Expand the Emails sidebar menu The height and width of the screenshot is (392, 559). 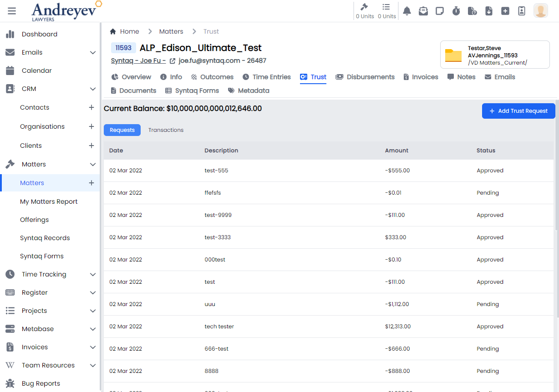(x=93, y=52)
